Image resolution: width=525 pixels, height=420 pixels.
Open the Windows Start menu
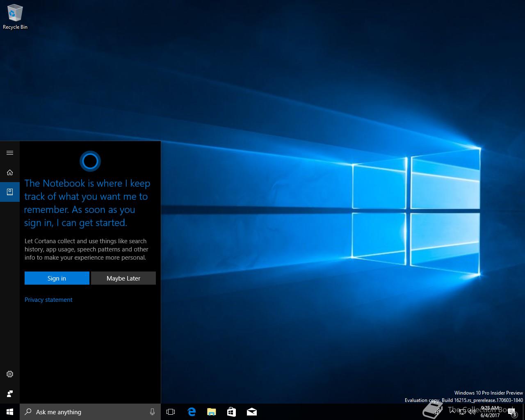10,412
